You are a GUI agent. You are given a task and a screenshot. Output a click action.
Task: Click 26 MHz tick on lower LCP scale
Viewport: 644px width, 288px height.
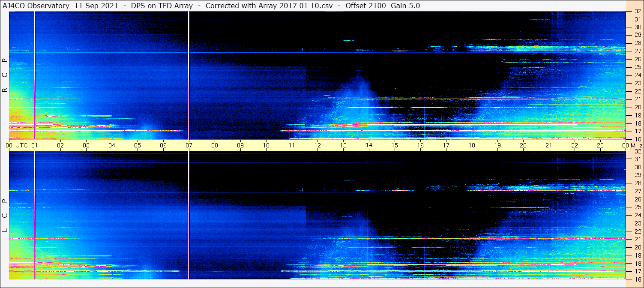click(637, 199)
